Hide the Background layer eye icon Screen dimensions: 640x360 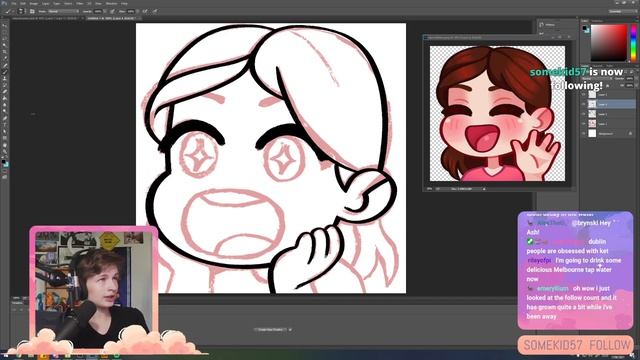click(583, 133)
